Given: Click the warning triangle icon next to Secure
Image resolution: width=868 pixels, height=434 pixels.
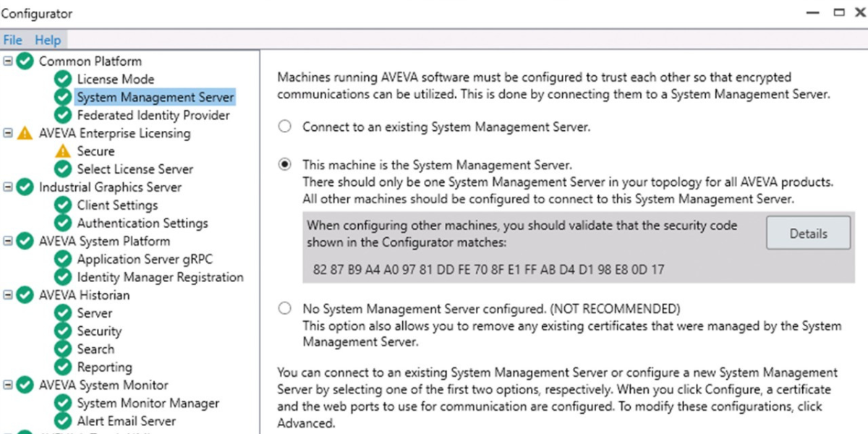Looking at the screenshot, I should [x=64, y=151].
